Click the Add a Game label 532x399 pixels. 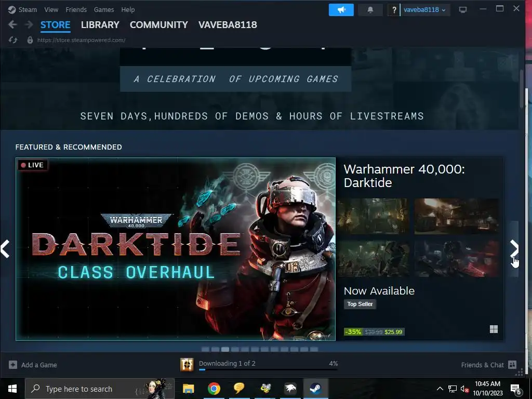[39, 365]
